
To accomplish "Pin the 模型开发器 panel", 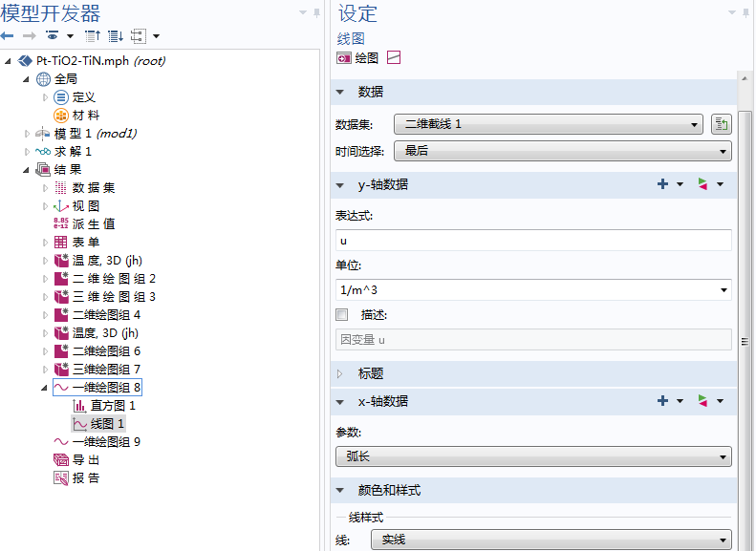I will [316, 13].
